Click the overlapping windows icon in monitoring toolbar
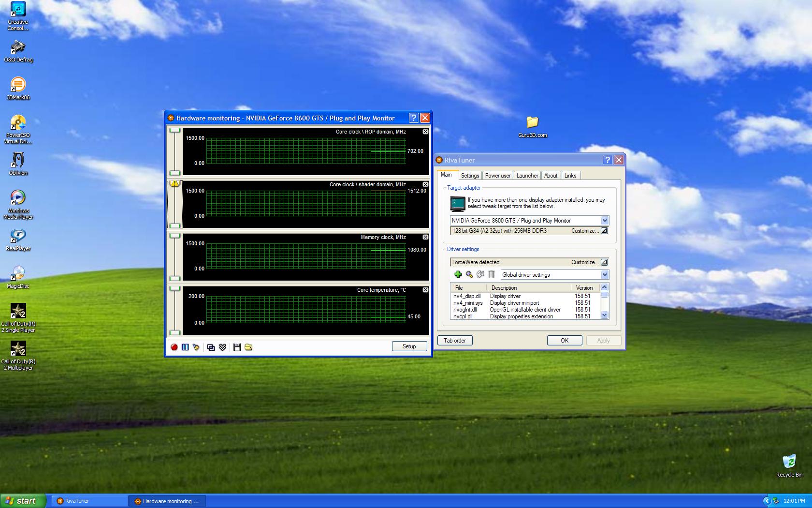The height and width of the screenshot is (508, 812). point(211,347)
